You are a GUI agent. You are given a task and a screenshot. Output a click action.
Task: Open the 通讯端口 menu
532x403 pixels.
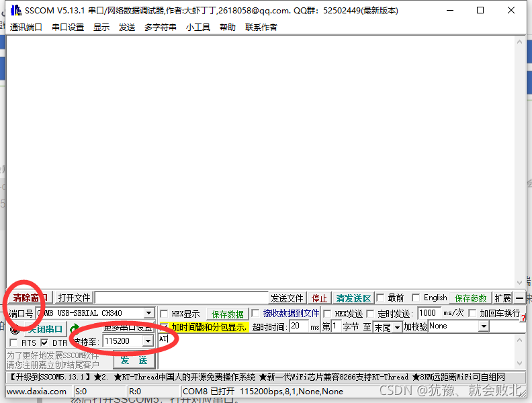(x=26, y=27)
